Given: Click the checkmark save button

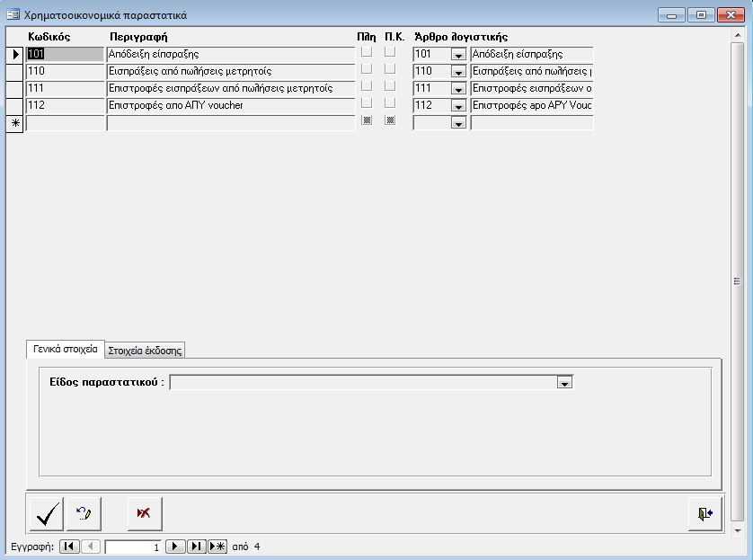Looking at the screenshot, I should [46, 513].
